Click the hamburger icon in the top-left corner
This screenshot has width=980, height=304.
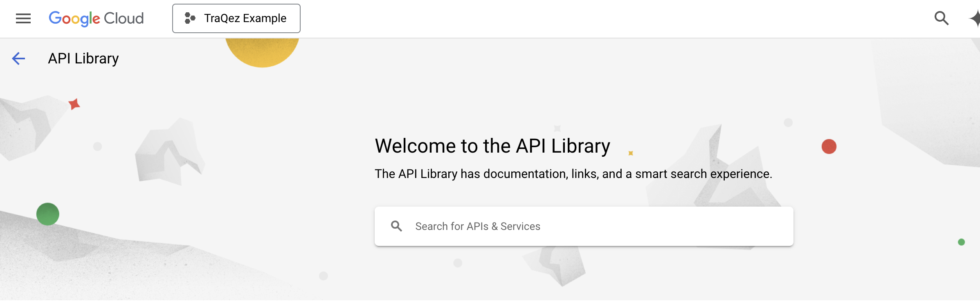tap(22, 18)
